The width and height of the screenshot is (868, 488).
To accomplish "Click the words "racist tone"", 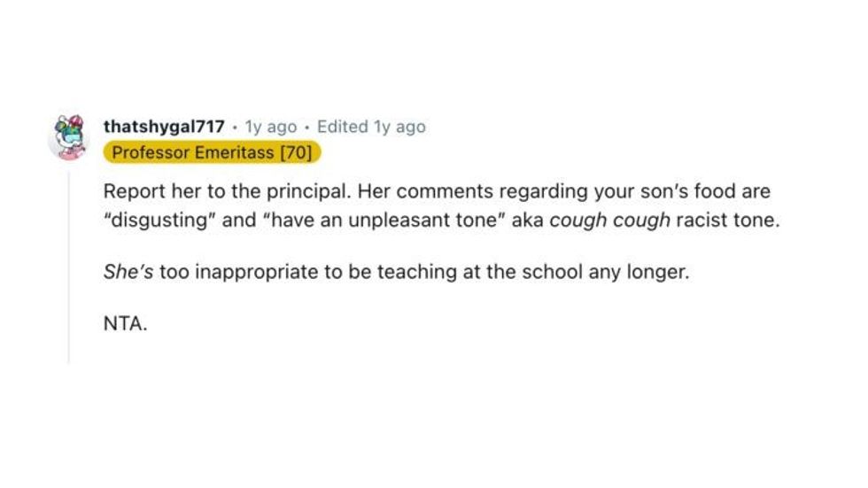I will point(728,220).
